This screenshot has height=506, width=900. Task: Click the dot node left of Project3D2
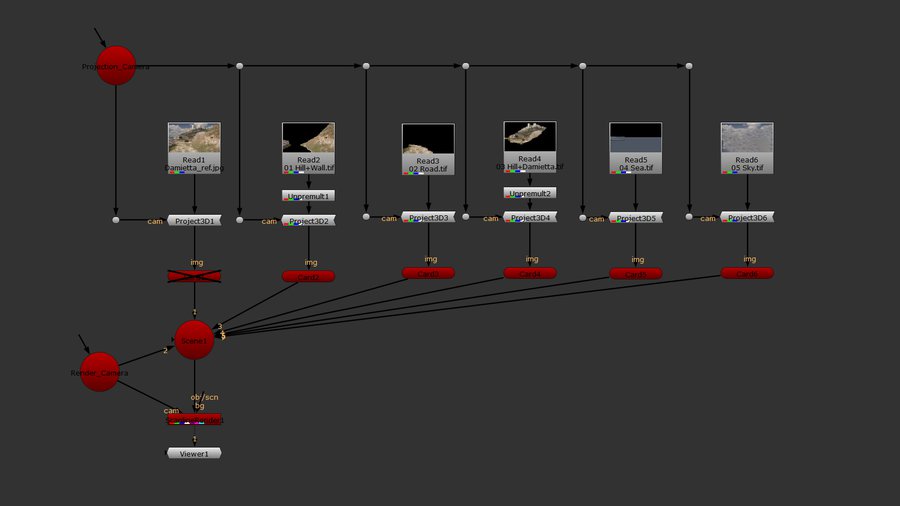click(x=240, y=219)
